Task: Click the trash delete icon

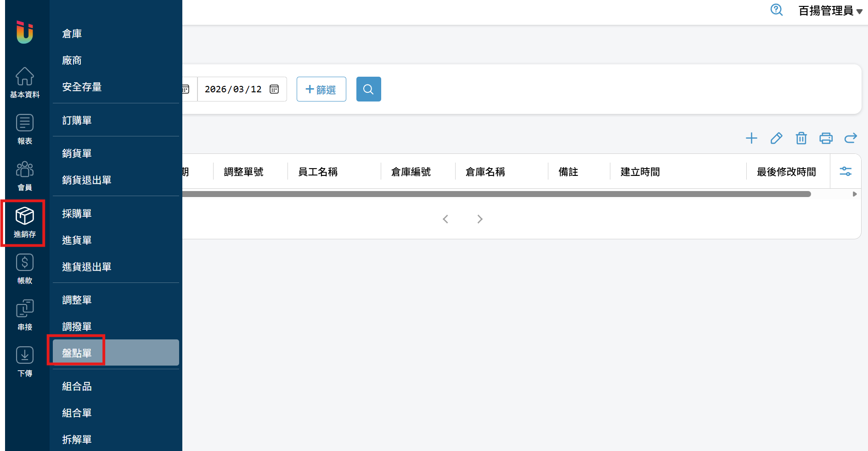Action: click(x=801, y=138)
